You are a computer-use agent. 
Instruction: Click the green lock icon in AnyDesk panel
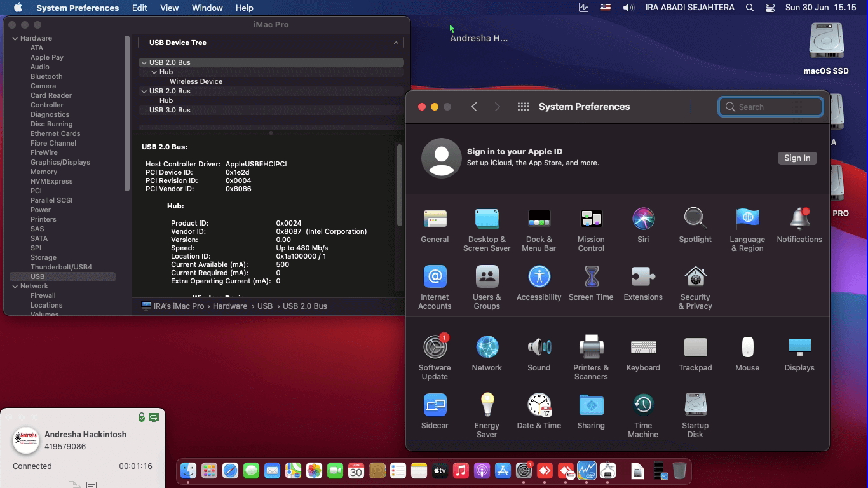tap(142, 417)
